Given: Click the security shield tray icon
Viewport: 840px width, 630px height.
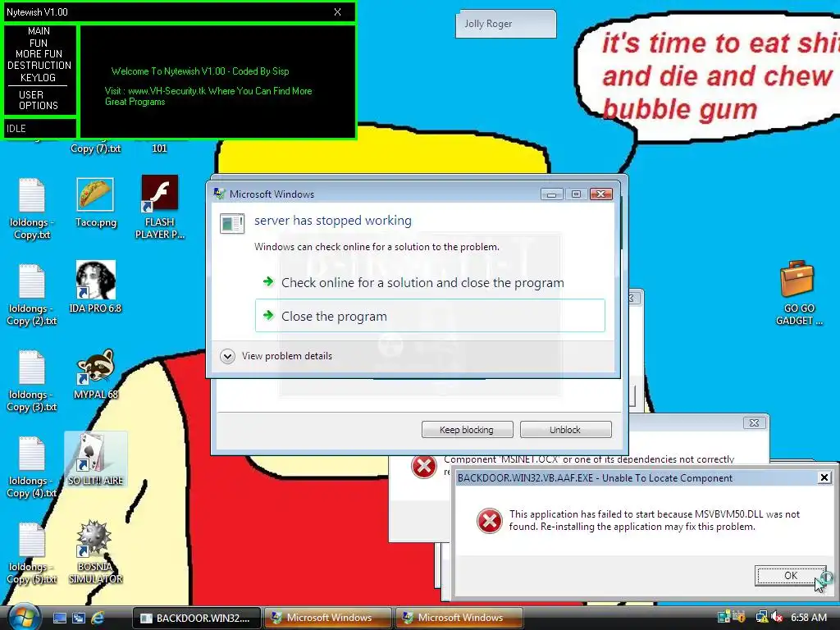Looking at the screenshot, I should [739, 617].
